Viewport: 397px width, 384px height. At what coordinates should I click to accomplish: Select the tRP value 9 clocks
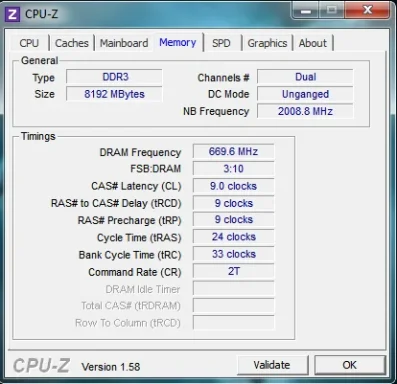click(x=234, y=220)
